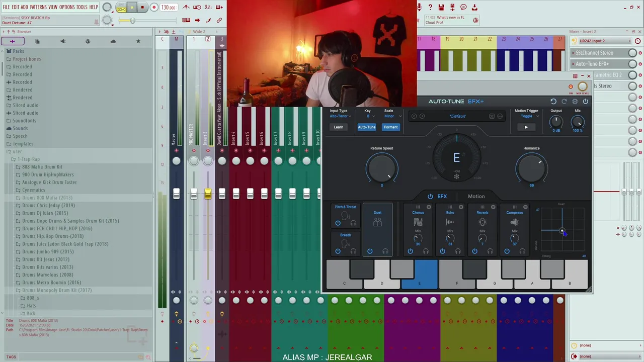Click the Auto-Tune redo arrow icon
Viewport: 644px width, 362px height.
click(x=564, y=102)
